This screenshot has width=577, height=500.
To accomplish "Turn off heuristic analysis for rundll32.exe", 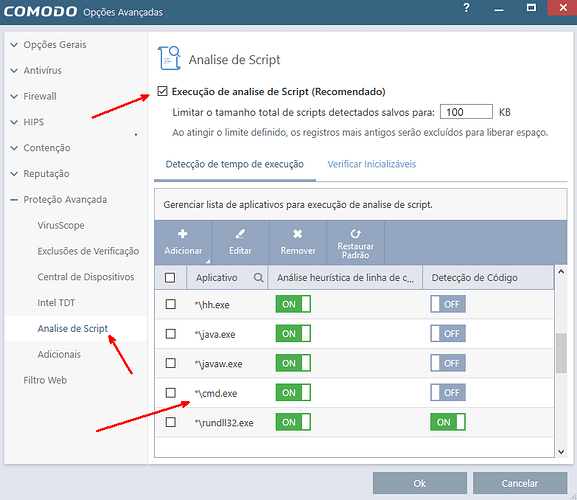I will click(x=293, y=422).
